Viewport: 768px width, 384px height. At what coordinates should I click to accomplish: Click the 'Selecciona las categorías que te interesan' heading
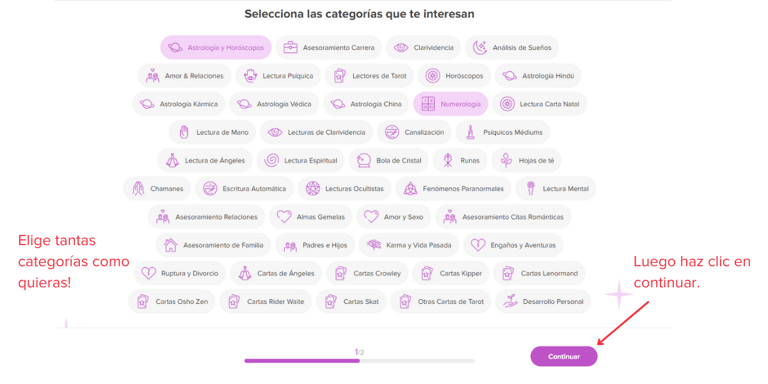tap(360, 14)
